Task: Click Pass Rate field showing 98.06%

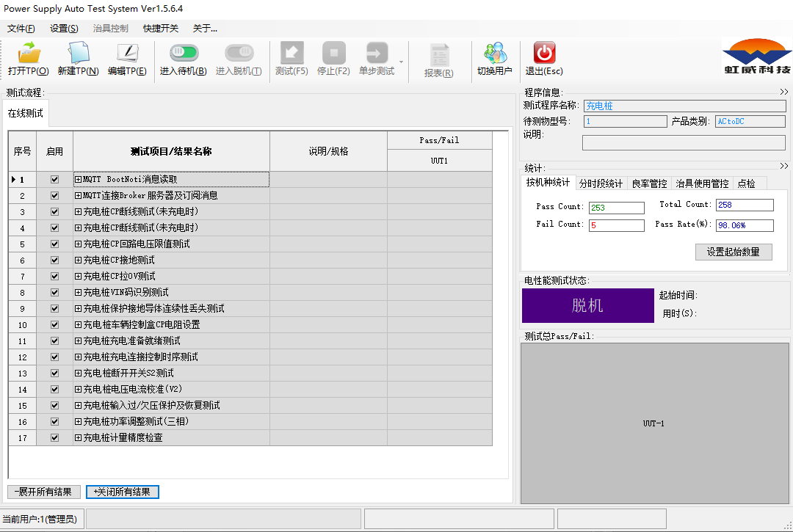Action: pos(745,225)
